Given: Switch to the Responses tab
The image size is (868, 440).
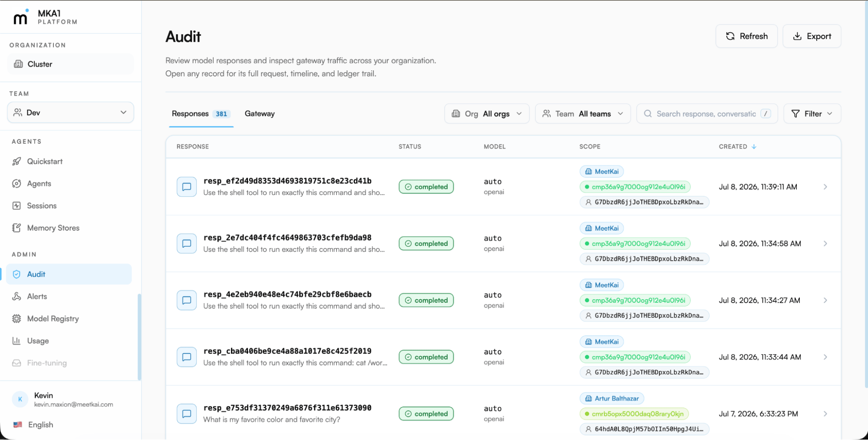Looking at the screenshot, I should tap(201, 114).
